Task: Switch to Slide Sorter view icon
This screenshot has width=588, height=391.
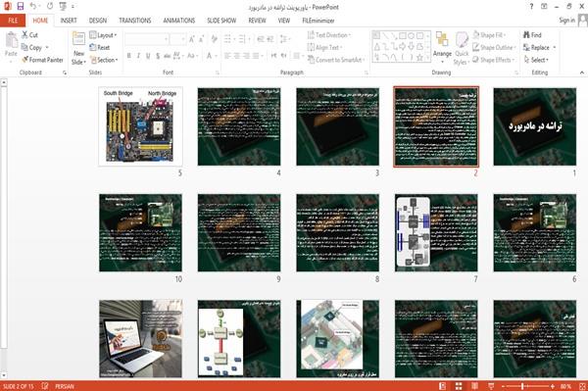Action: click(459, 386)
